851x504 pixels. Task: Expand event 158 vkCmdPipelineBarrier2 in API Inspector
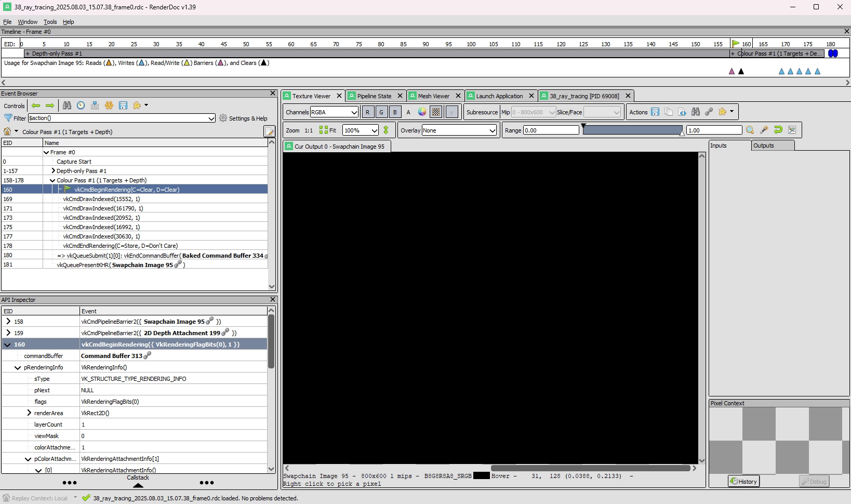pos(7,321)
